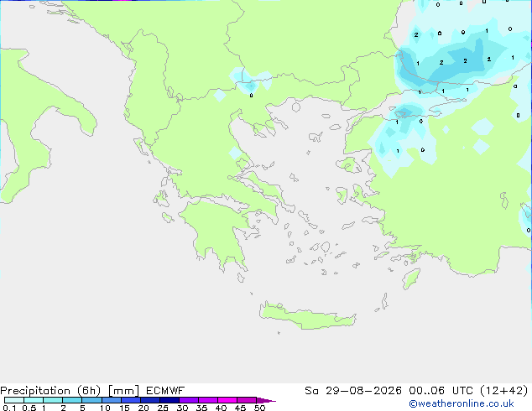Click the above-50 mm arrow tip of legend

(x=266, y=400)
